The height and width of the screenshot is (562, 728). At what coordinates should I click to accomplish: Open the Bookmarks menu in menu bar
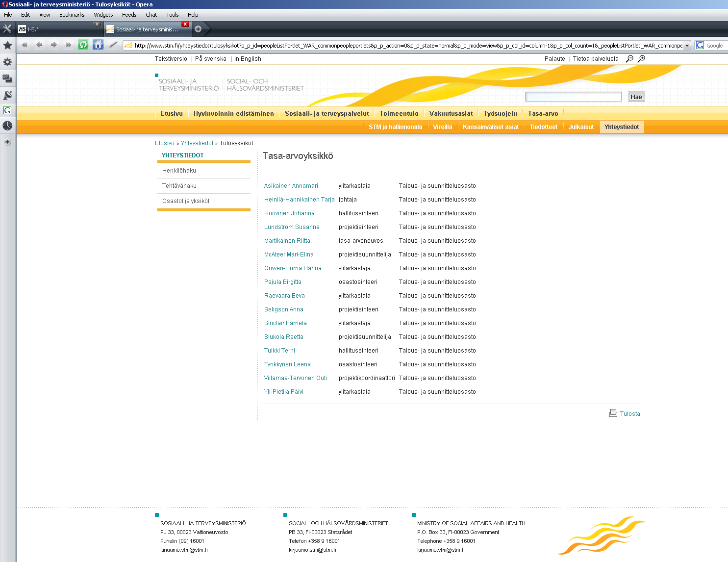coord(72,15)
